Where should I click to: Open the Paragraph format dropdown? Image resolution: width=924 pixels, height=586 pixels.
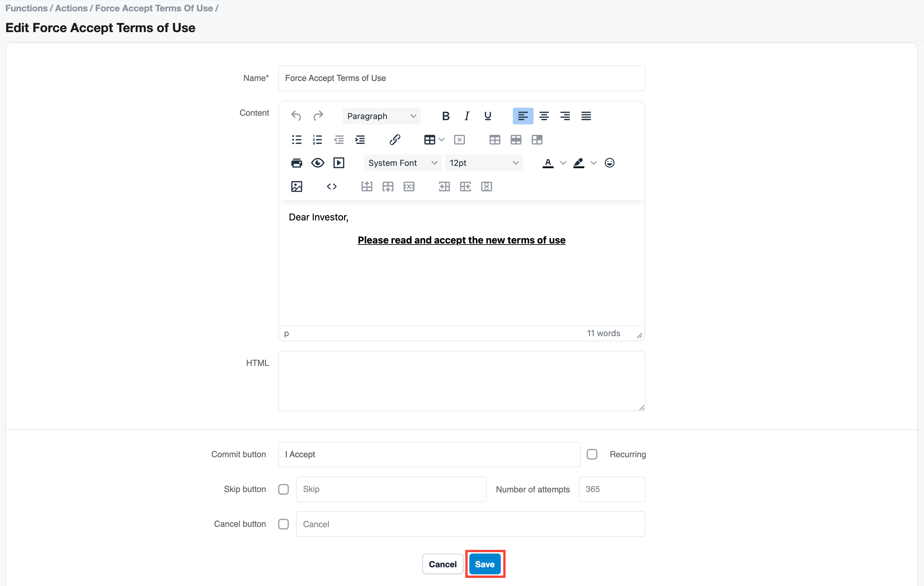pos(381,116)
